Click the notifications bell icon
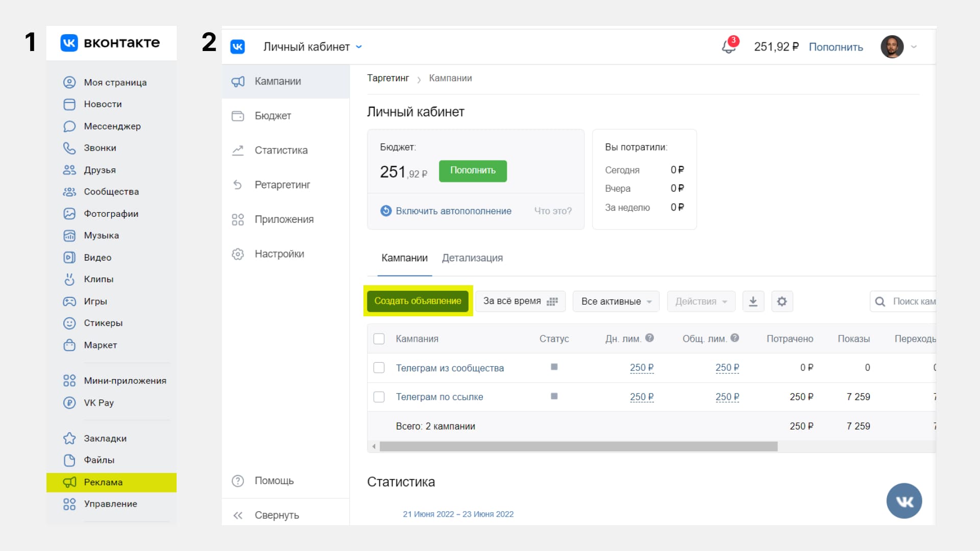This screenshot has height=551, width=980. 729,46
